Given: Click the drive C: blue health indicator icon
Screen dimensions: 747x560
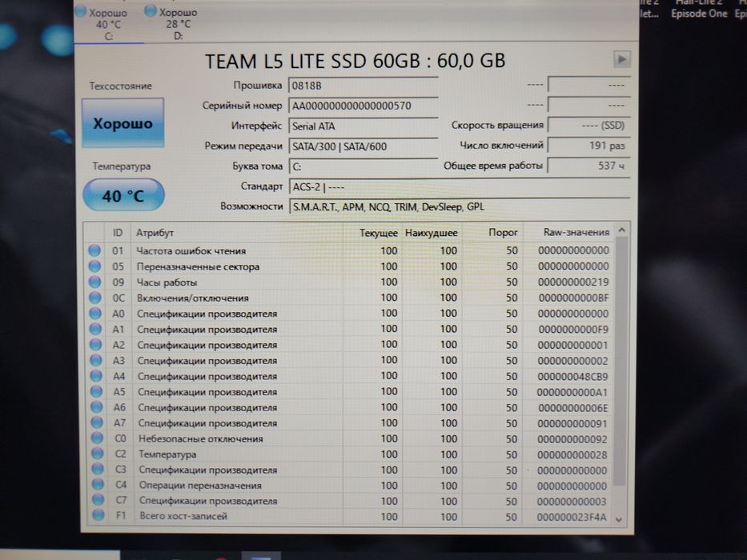Looking at the screenshot, I should [x=81, y=10].
